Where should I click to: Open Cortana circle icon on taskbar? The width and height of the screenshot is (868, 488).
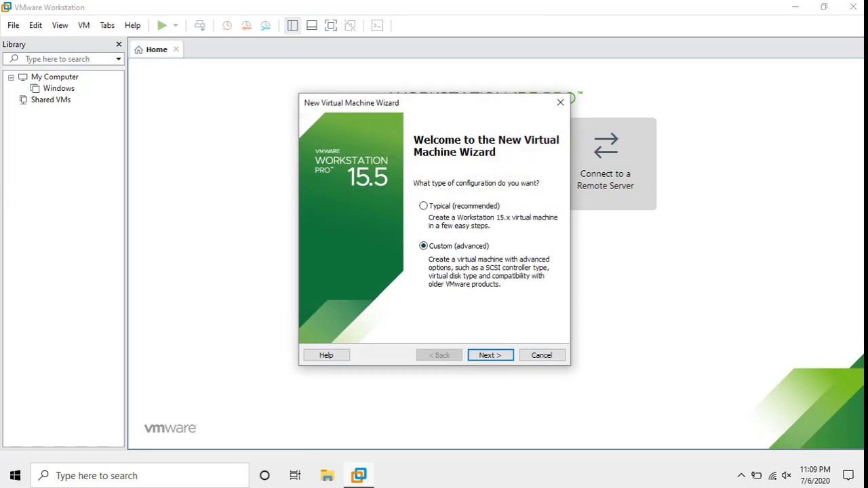pos(264,475)
